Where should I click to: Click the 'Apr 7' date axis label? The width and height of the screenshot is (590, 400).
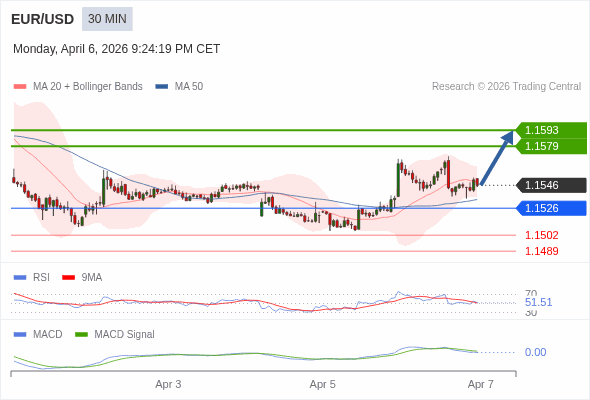tap(481, 385)
